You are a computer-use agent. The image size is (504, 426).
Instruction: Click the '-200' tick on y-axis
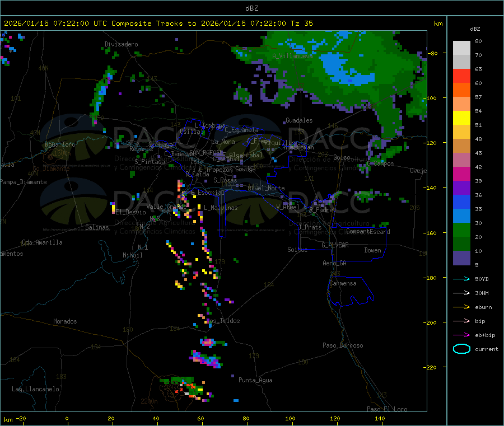point(430,322)
